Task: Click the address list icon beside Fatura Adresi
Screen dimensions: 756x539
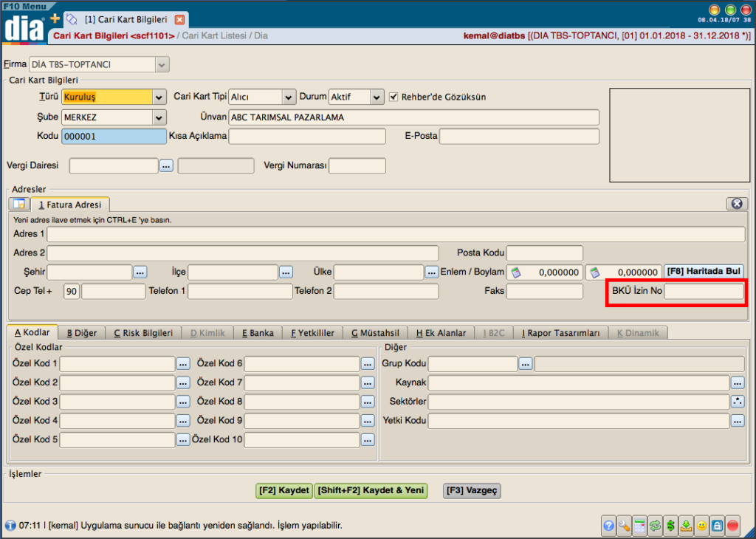Action: pos(19,204)
